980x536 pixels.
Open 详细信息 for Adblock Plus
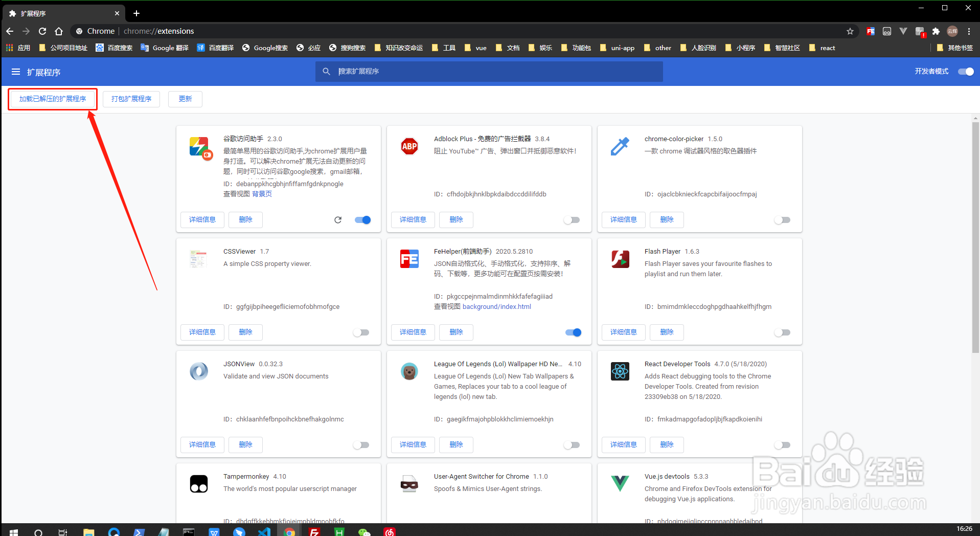(413, 220)
